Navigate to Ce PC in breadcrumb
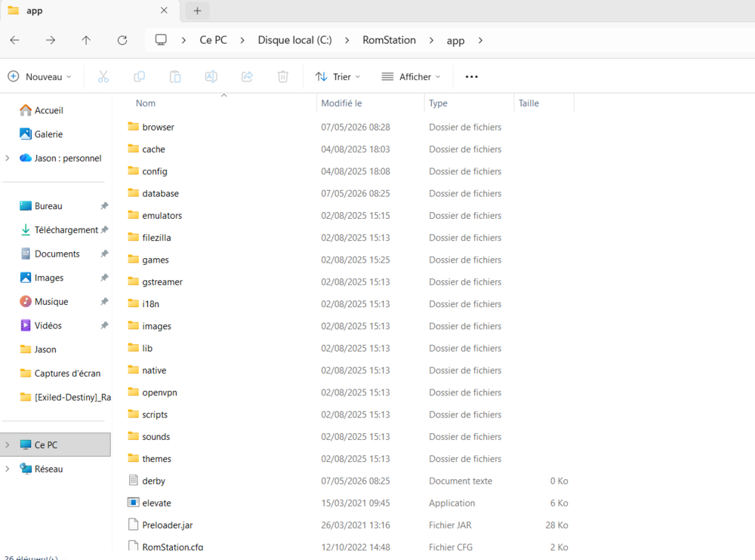755x560 pixels. [214, 40]
